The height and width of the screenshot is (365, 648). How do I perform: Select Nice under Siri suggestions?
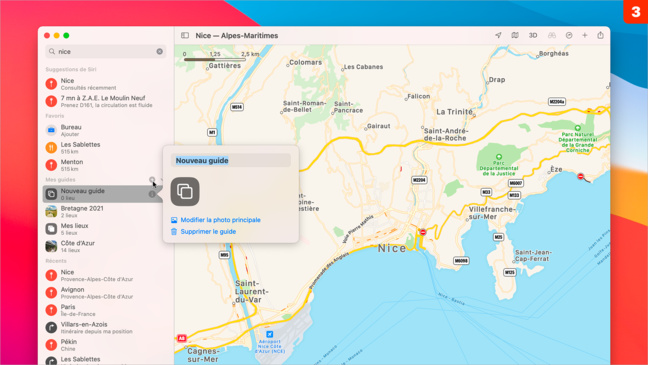[x=105, y=84]
